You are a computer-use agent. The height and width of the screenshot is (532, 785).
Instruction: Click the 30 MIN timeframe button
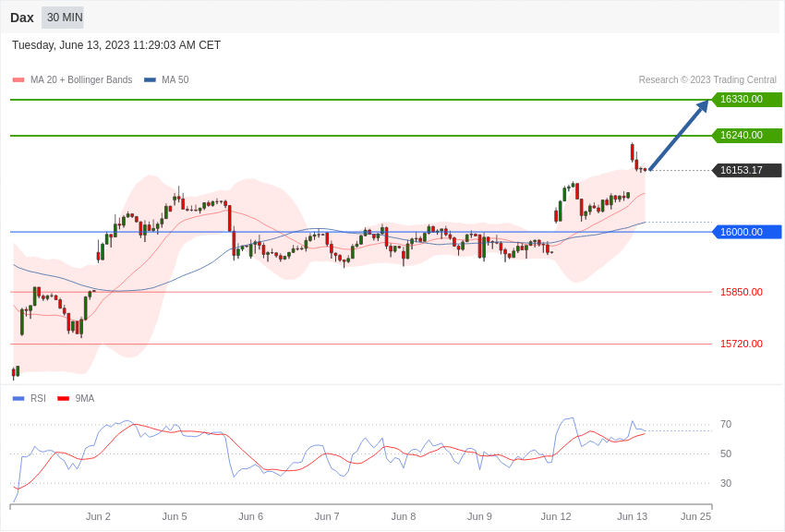pyautogui.click(x=63, y=18)
